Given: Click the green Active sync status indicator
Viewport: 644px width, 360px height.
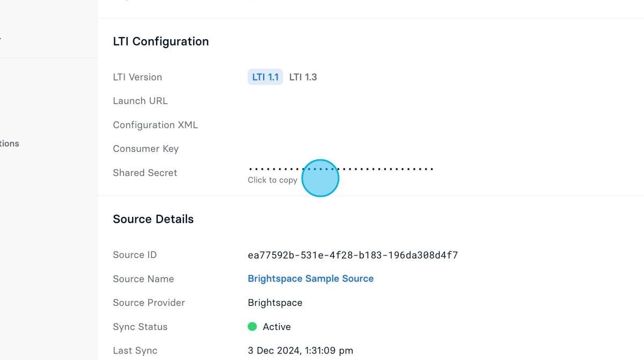Looking at the screenshot, I should pos(252,326).
